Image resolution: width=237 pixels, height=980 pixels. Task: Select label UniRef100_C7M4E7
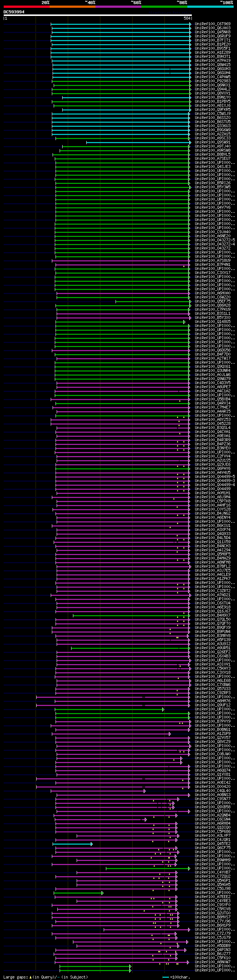pyautogui.click(x=213, y=407)
